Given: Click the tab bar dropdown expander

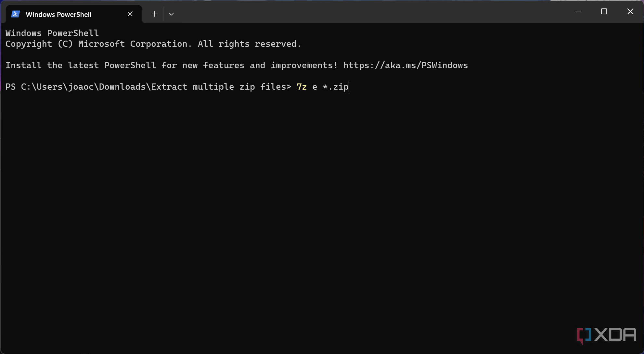Looking at the screenshot, I should pyautogui.click(x=171, y=14).
